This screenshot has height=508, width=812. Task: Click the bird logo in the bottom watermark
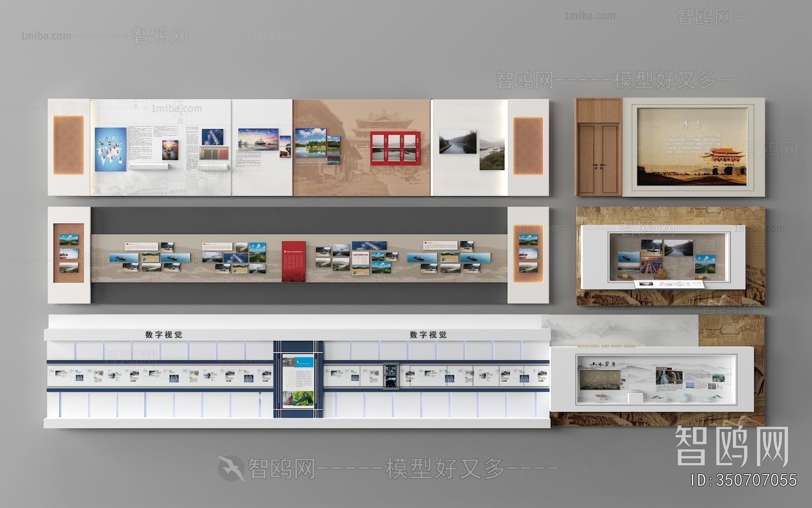point(231,468)
